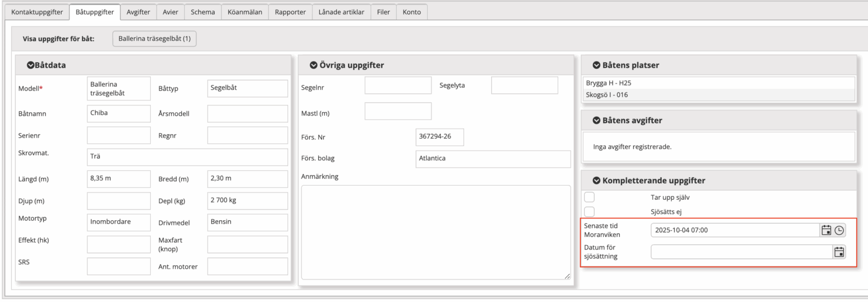Focus the Förs. bolag field with Atlantica
868x302 pixels.
[x=493, y=159]
